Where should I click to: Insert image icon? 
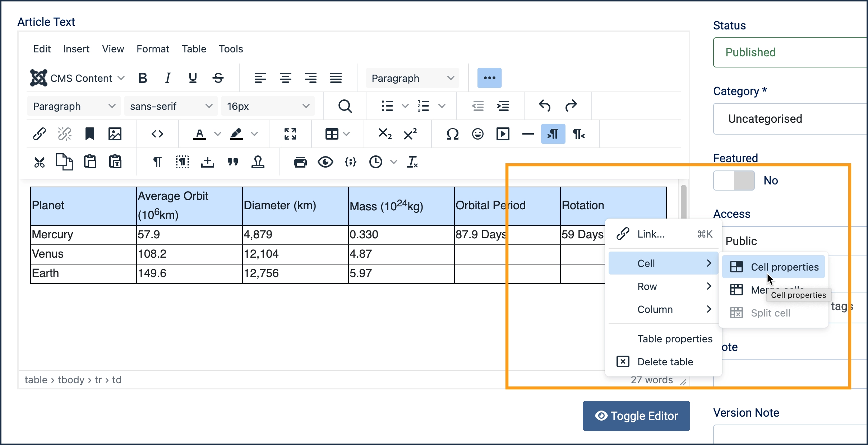(115, 134)
